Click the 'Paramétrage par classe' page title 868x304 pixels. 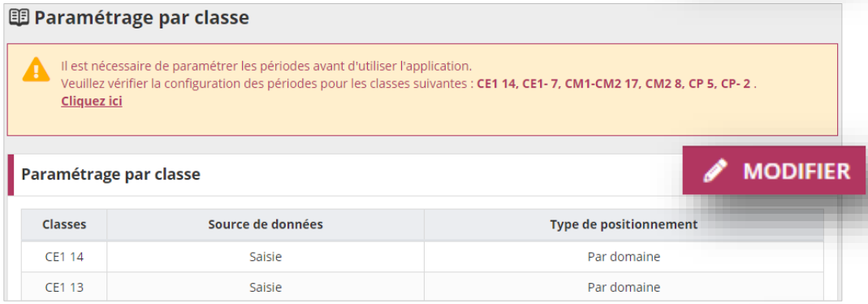coord(142,18)
